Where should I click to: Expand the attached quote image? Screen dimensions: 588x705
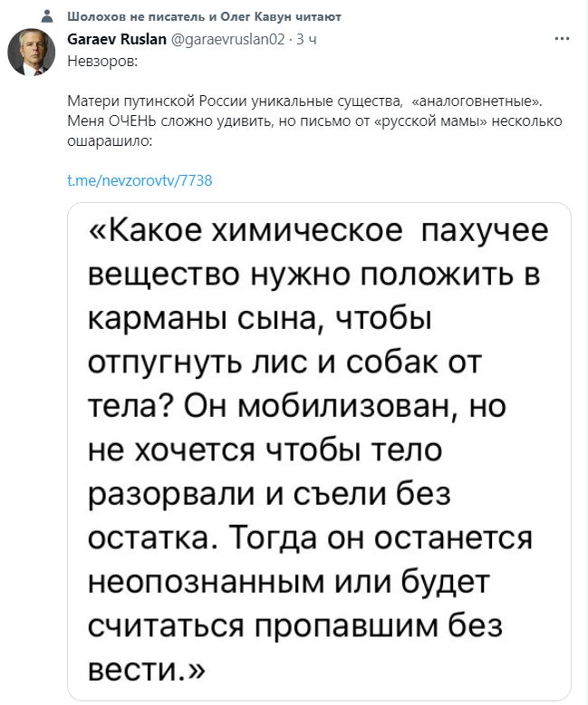pyautogui.click(x=320, y=450)
